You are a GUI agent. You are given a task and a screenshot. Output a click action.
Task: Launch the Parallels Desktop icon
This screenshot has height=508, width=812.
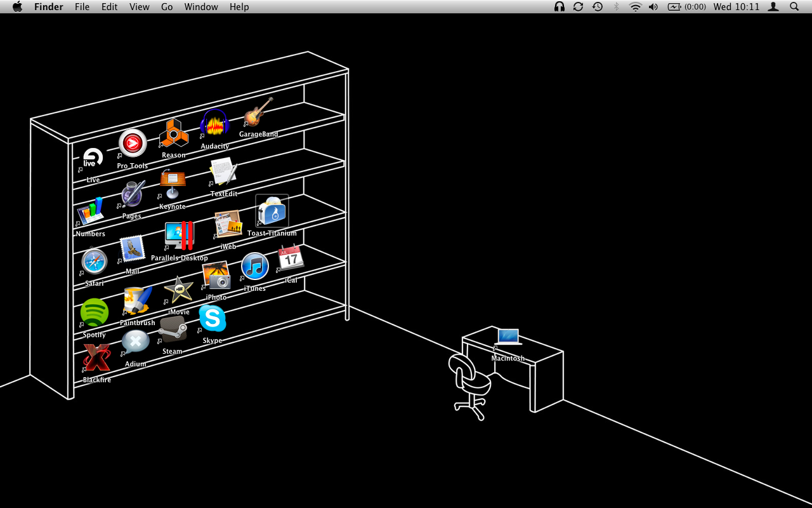click(180, 236)
